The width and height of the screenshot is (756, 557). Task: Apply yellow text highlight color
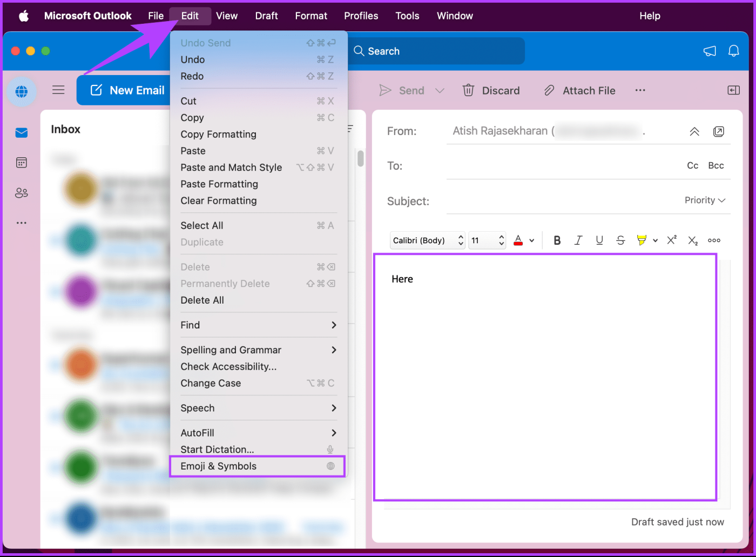tap(642, 240)
